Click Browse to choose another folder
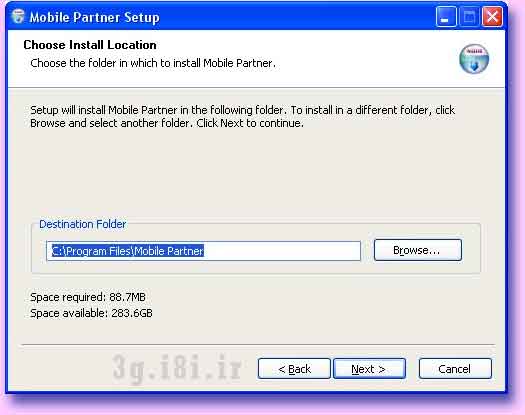525x415 pixels. coord(418,250)
